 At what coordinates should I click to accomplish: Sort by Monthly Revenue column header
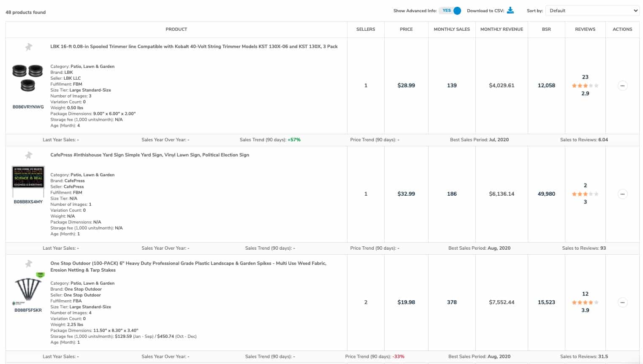(502, 30)
